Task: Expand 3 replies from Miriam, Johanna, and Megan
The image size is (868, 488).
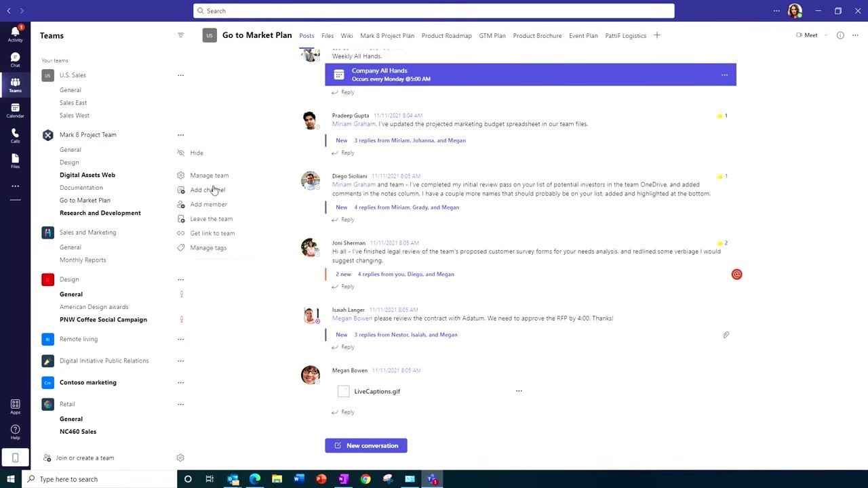Action: tap(410, 140)
